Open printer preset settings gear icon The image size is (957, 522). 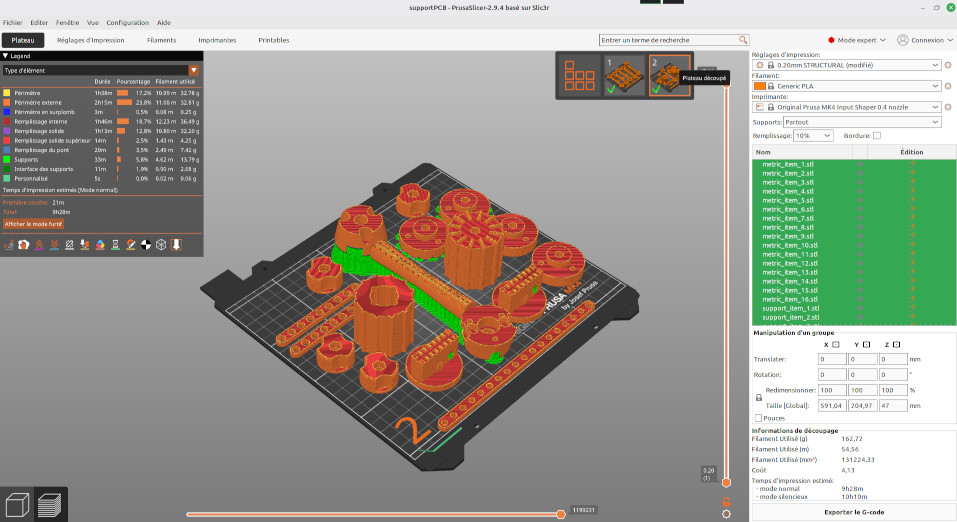[948, 107]
